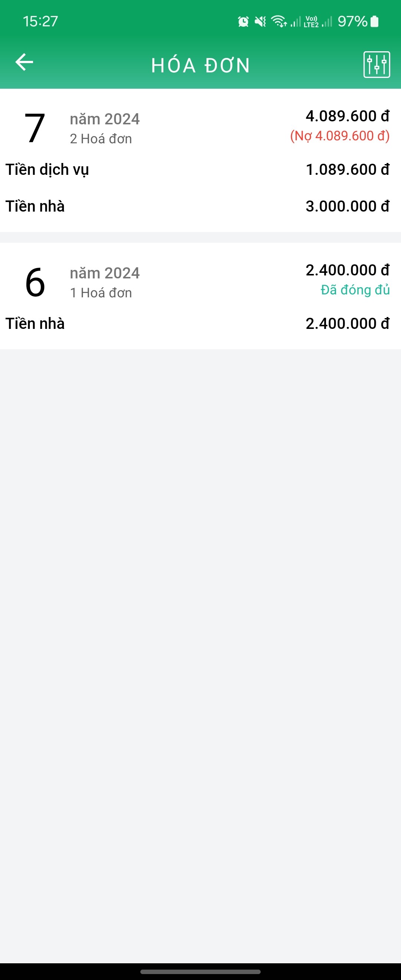The image size is (401, 980).
Task: Tap the back arrow icon
Action: point(25,62)
